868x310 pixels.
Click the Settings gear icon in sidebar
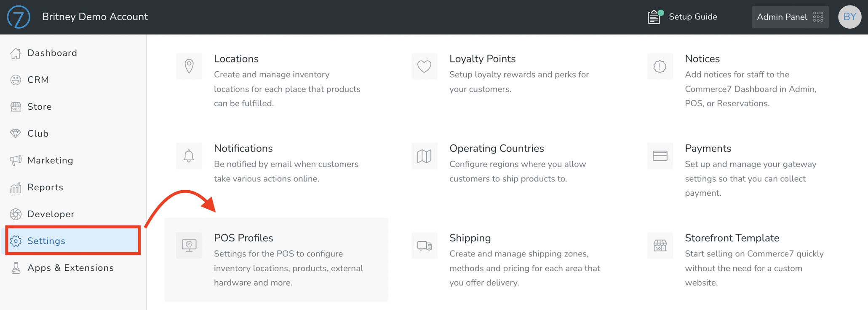tap(16, 241)
